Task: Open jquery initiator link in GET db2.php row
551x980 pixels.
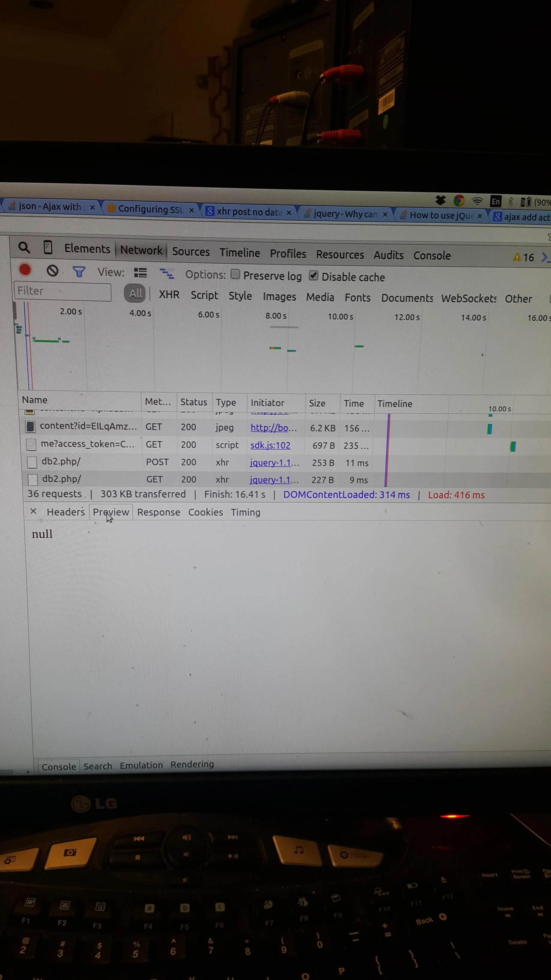Action: point(274,480)
